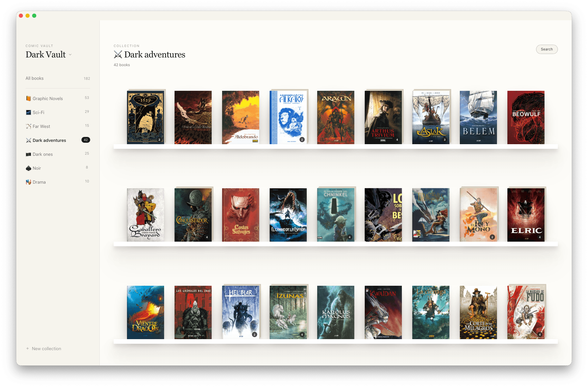
Task: Click the badge 2 on Hel'Blar cover
Action: (x=254, y=335)
